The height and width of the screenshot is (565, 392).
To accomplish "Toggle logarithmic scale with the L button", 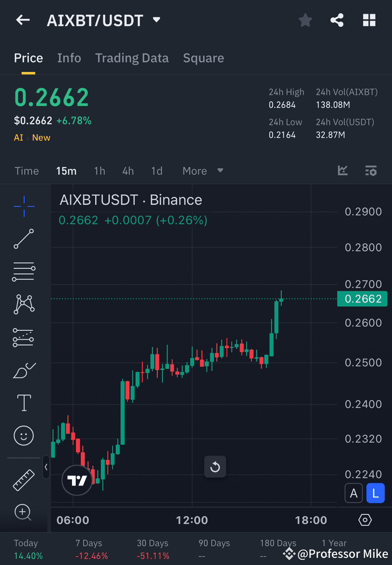I will click(x=375, y=493).
